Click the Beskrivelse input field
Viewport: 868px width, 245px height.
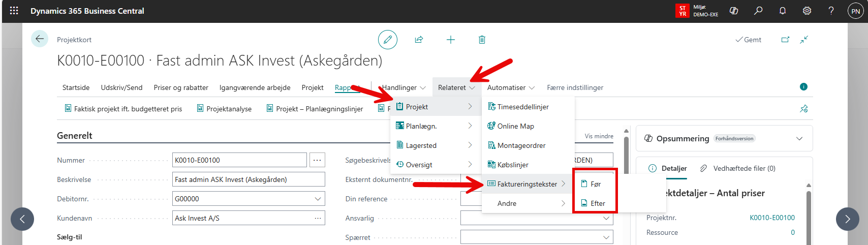tap(249, 179)
